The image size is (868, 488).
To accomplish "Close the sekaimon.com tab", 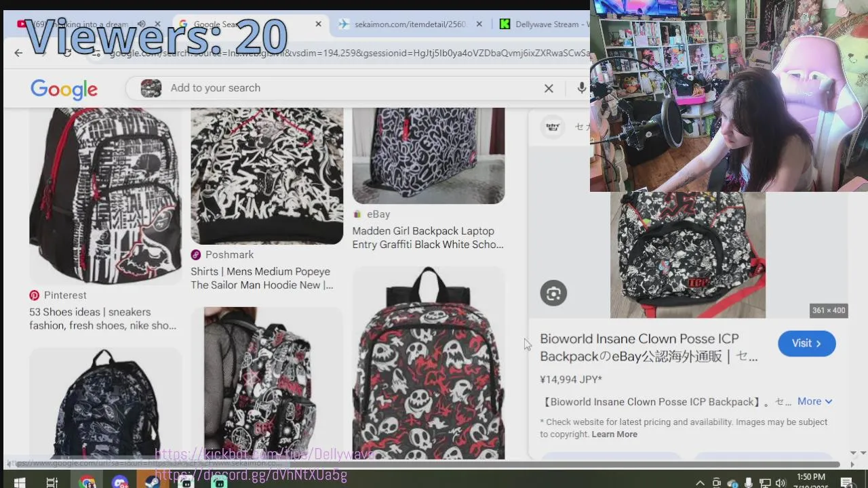I will 479,24.
